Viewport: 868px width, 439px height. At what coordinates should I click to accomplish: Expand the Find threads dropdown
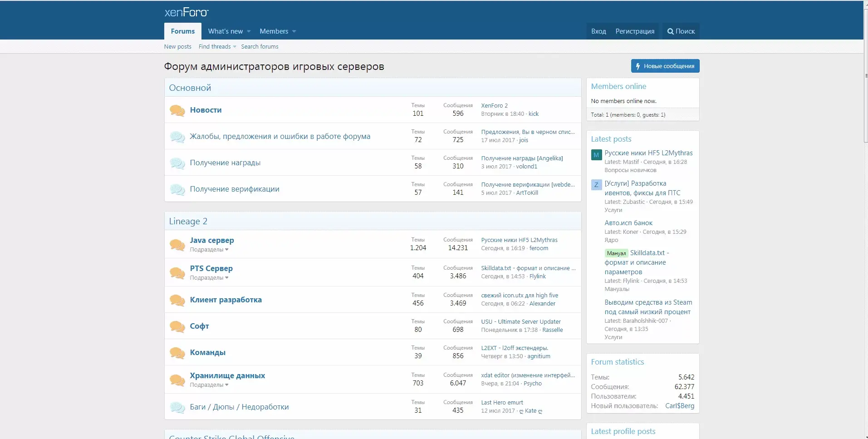pyautogui.click(x=235, y=47)
